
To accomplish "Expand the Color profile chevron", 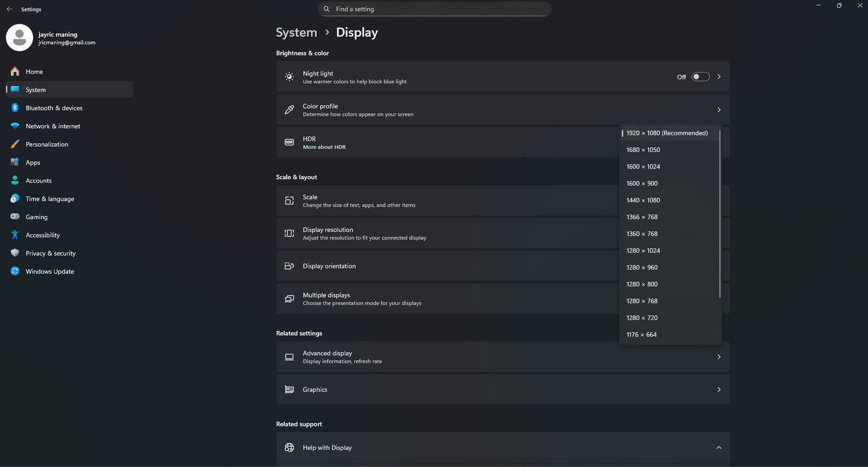I will (719, 110).
